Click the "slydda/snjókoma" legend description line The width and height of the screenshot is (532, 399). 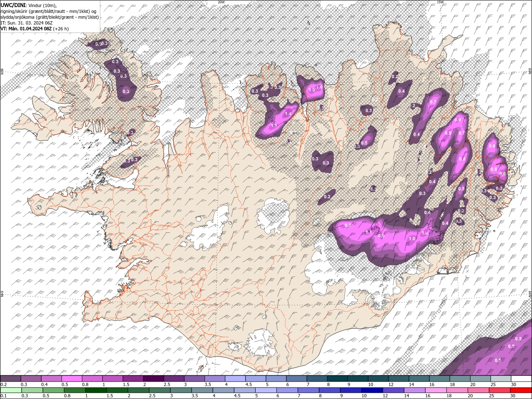49,17
